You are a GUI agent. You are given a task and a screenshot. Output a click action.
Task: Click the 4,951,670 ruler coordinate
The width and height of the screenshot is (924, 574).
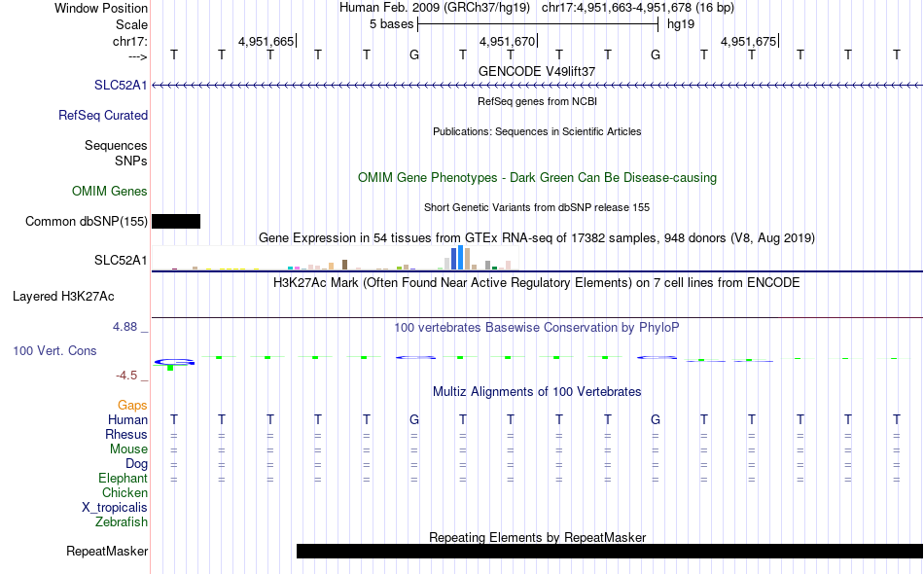click(x=508, y=41)
